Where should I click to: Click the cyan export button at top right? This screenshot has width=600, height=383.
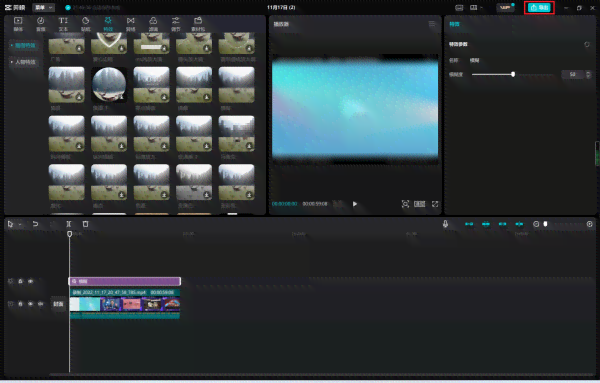point(539,8)
